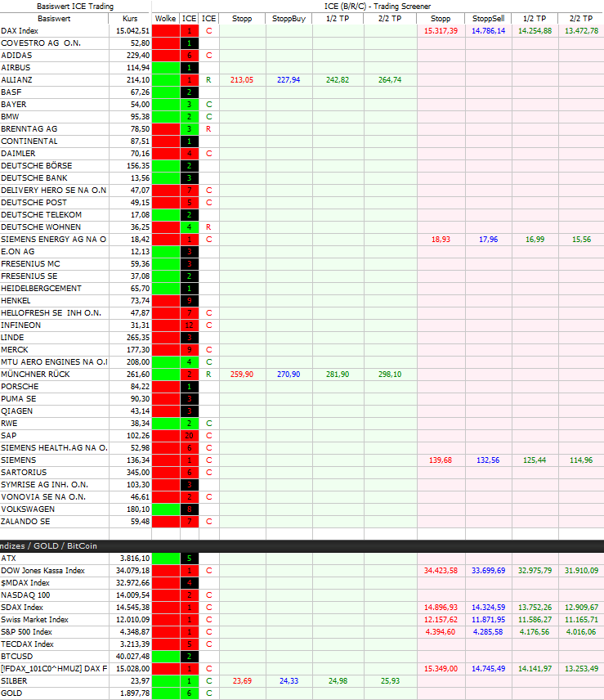Click the HELLOFRESH SE row name
Viewport: 604px width, 700px height.
51,313
